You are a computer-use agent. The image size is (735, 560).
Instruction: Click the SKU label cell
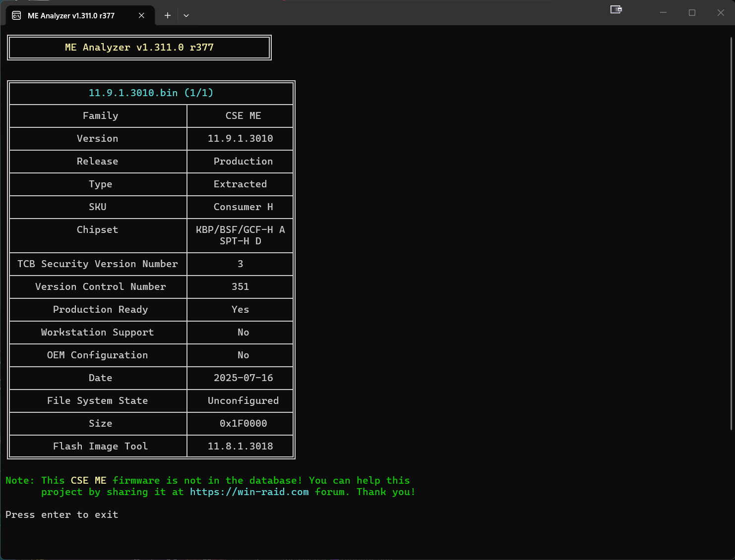[97, 207]
